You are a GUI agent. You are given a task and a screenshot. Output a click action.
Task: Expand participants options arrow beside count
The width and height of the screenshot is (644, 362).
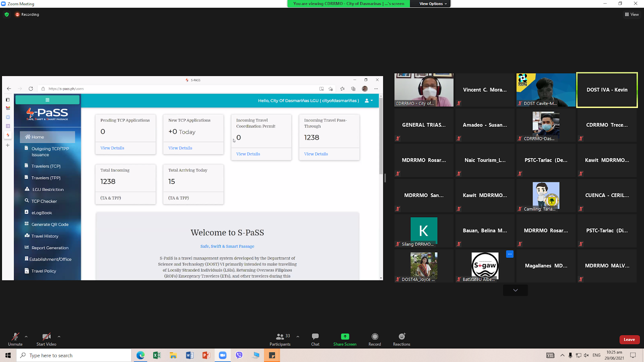pos(298,337)
